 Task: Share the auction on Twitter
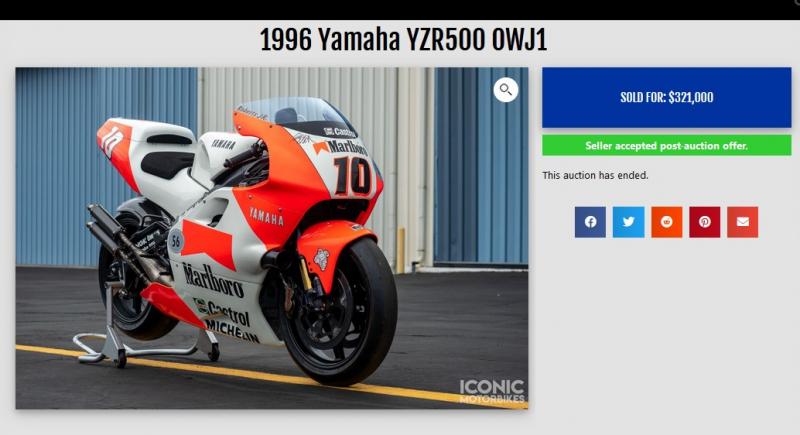628,222
